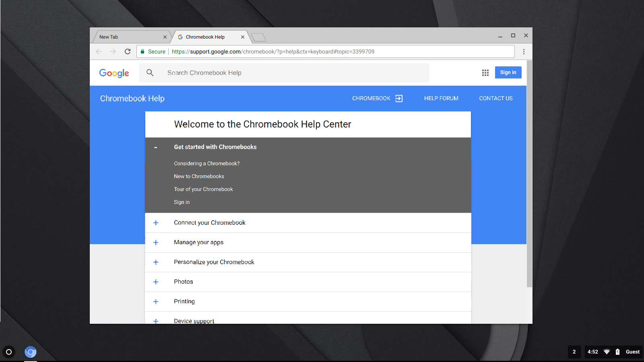Close the Chromebook Help tab
Viewport: 644px width, 362px height.
(x=243, y=37)
